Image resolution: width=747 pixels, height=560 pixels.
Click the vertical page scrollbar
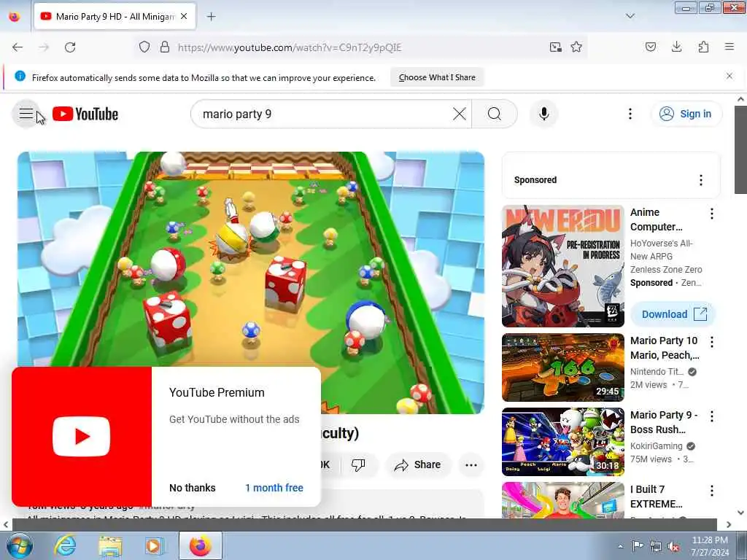pyautogui.click(x=740, y=150)
